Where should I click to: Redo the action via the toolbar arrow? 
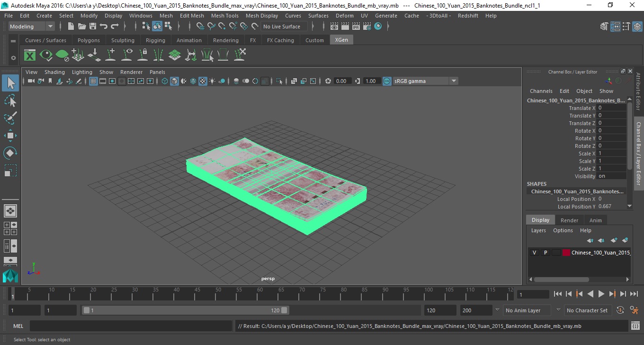pyautogui.click(x=115, y=27)
